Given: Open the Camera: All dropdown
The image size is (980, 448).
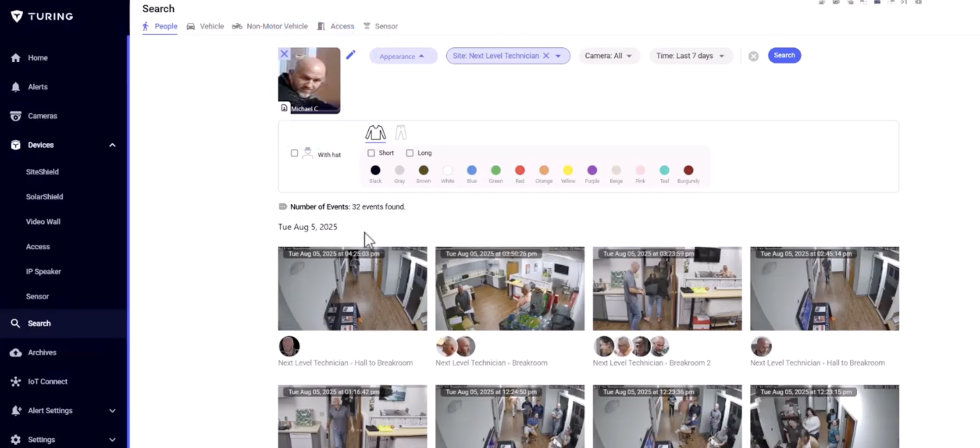Looking at the screenshot, I should pyautogui.click(x=608, y=56).
